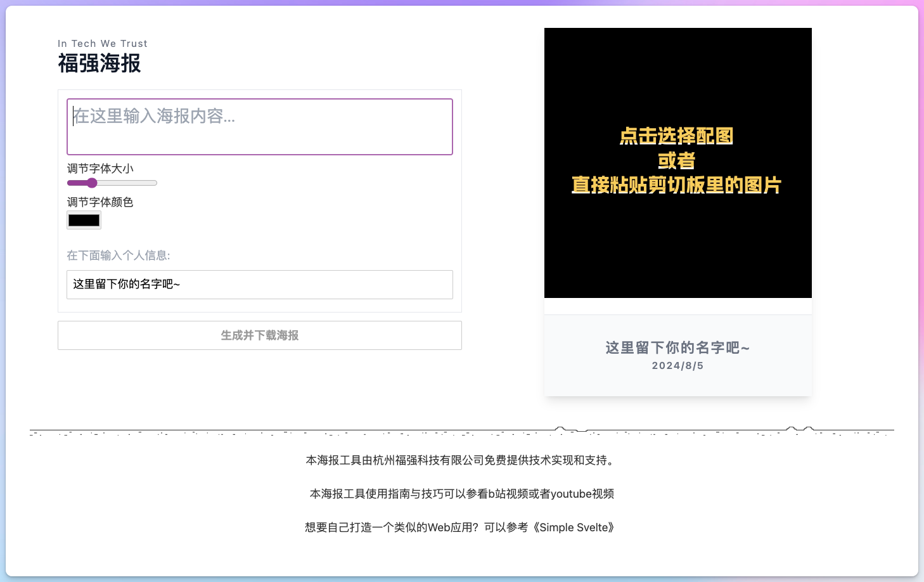The image size is (924, 582).
Task: Adjust the 调节字体大小 slider
Action: 112,183
